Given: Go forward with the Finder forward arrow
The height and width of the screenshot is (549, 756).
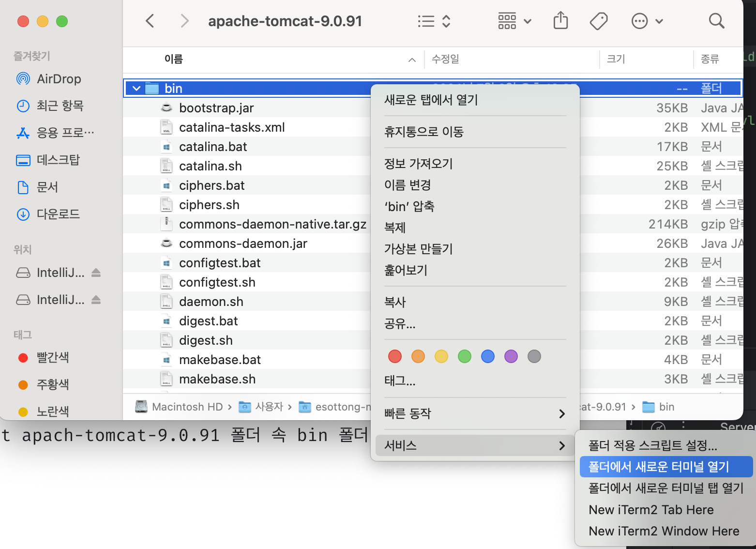Looking at the screenshot, I should (184, 21).
